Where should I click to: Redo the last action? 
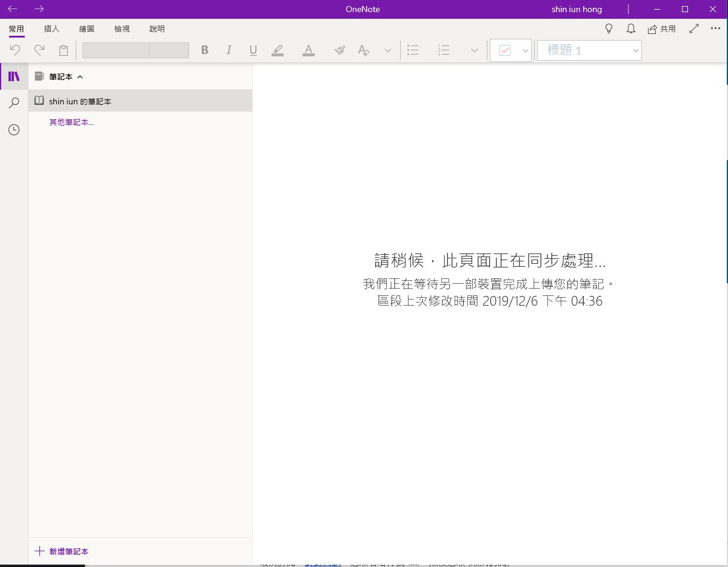39,50
